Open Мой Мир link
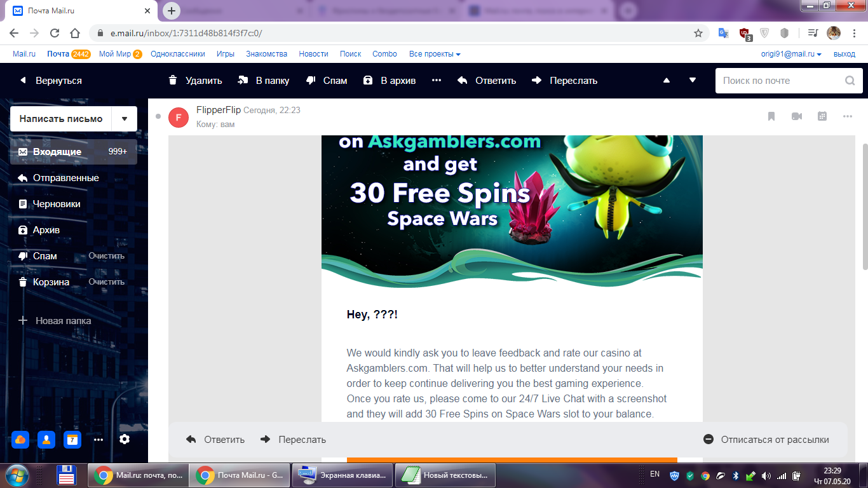The image size is (868, 488). click(x=115, y=54)
